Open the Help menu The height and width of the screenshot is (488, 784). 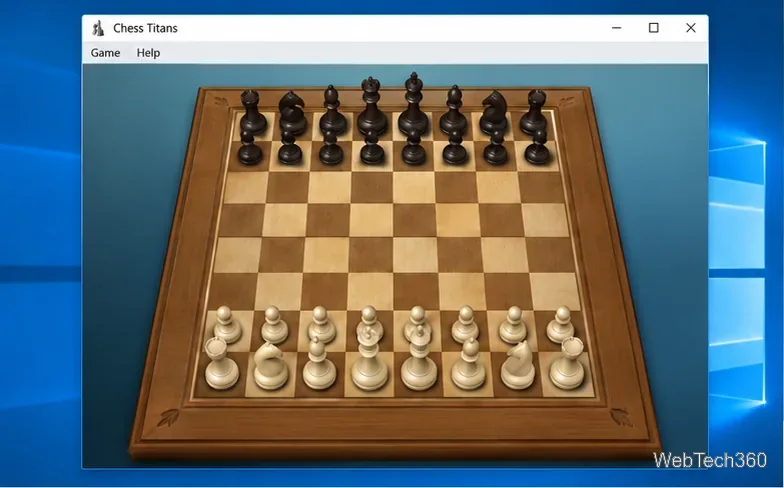pyautogui.click(x=148, y=52)
